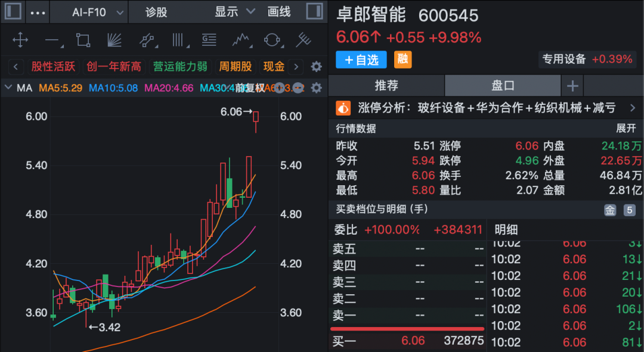
Task: Click MA5:5.29 indicator label
Action: click(60, 88)
